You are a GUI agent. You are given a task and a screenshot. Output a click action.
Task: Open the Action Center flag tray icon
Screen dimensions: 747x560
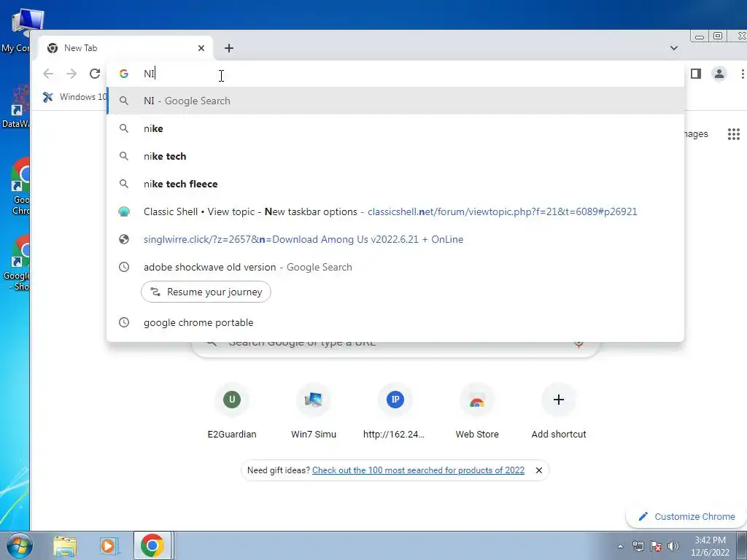tap(656, 546)
